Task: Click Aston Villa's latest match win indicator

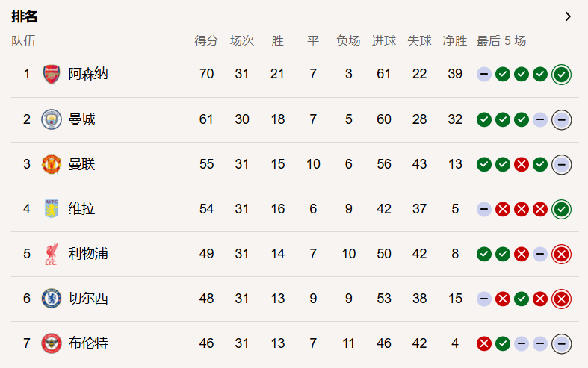Action: (561, 209)
